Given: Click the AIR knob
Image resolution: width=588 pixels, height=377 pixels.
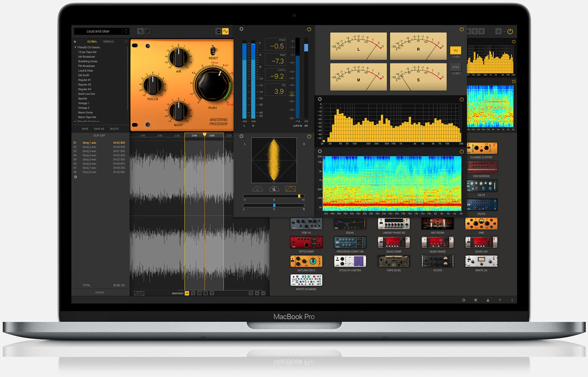Looking at the screenshot, I should [178, 57].
